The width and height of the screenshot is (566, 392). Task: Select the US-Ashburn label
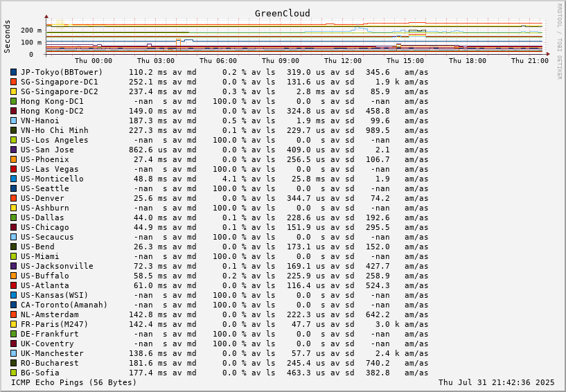click(x=45, y=208)
